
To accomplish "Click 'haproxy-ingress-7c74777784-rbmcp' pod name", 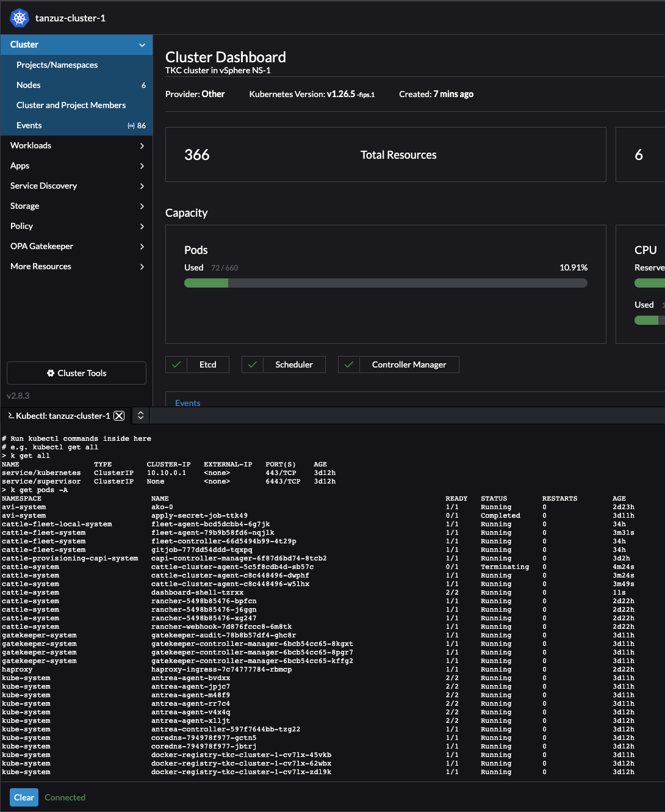I will click(x=221, y=670).
